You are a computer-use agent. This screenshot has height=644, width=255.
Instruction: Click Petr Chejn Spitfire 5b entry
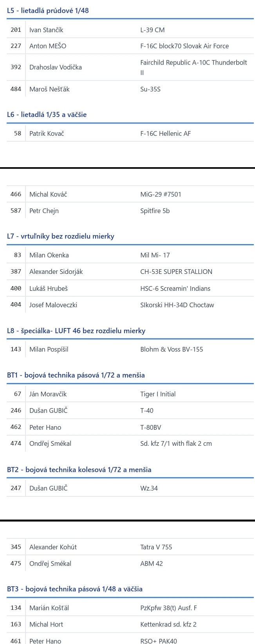(130, 211)
